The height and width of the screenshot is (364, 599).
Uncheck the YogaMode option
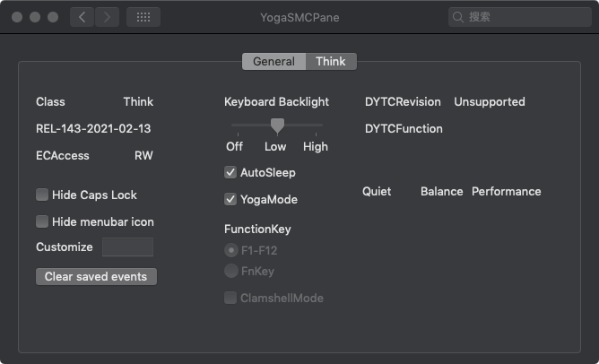tap(230, 199)
